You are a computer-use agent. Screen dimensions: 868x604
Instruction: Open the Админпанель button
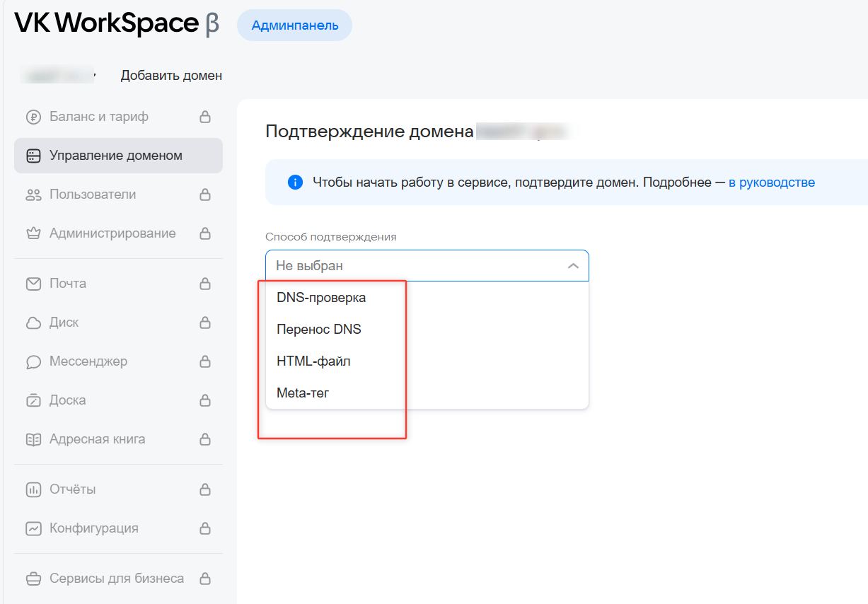pyautogui.click(x=294, y=25)
